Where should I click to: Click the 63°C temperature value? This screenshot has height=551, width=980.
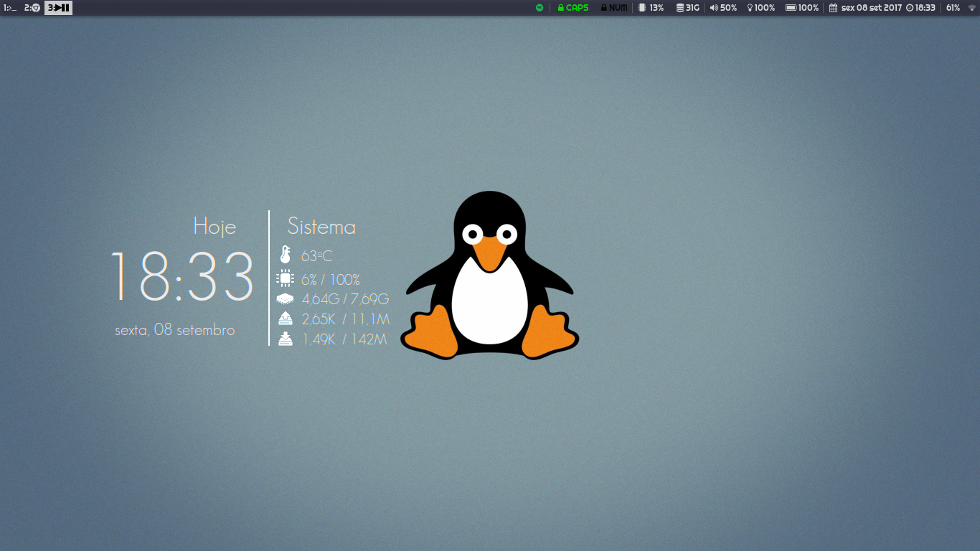(x=316, y=256)
